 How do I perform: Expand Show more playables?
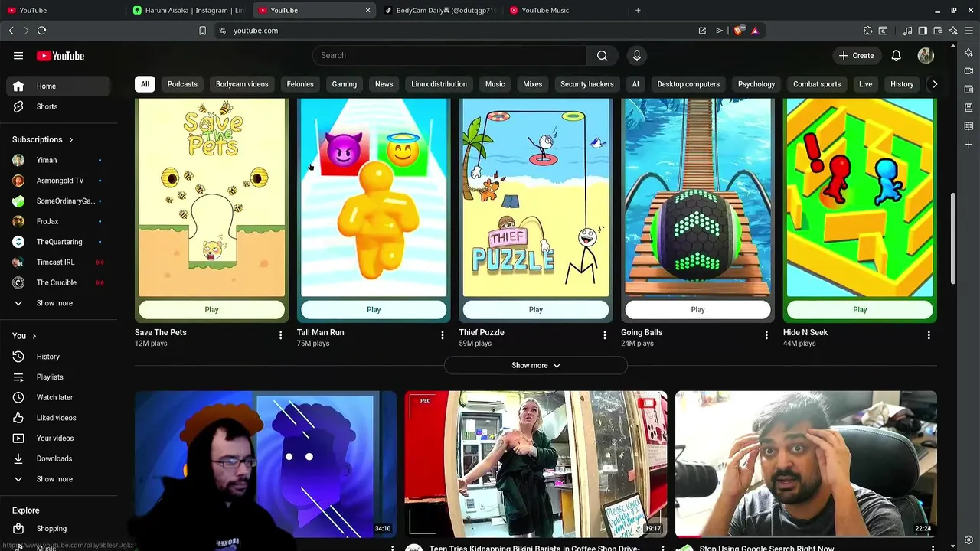pos(536,365)
